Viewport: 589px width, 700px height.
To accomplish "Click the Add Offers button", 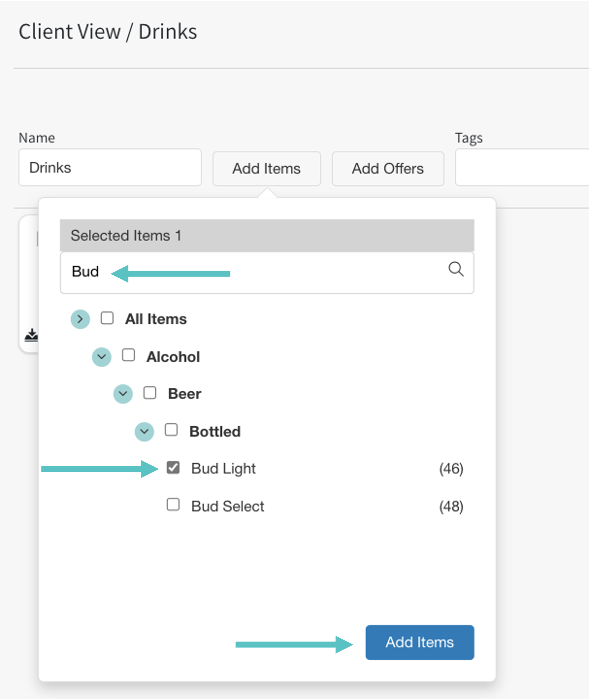I will (x=387, y=169).
